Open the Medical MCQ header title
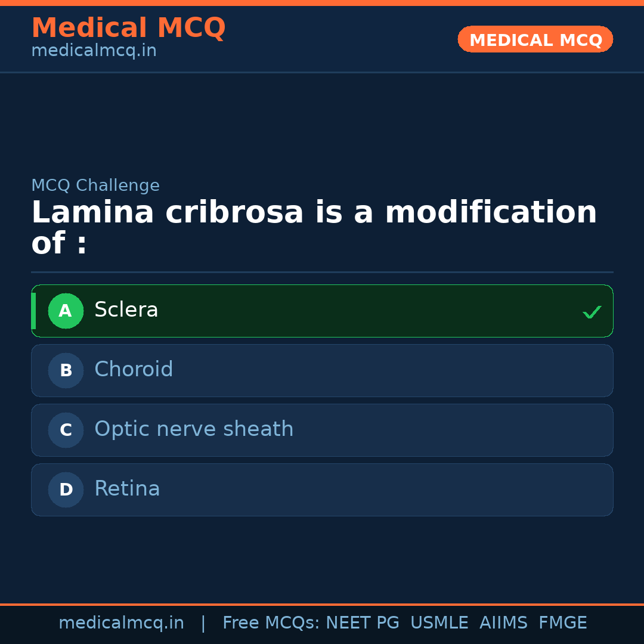This screenshot has height=644, width=644. coord(128,28)
